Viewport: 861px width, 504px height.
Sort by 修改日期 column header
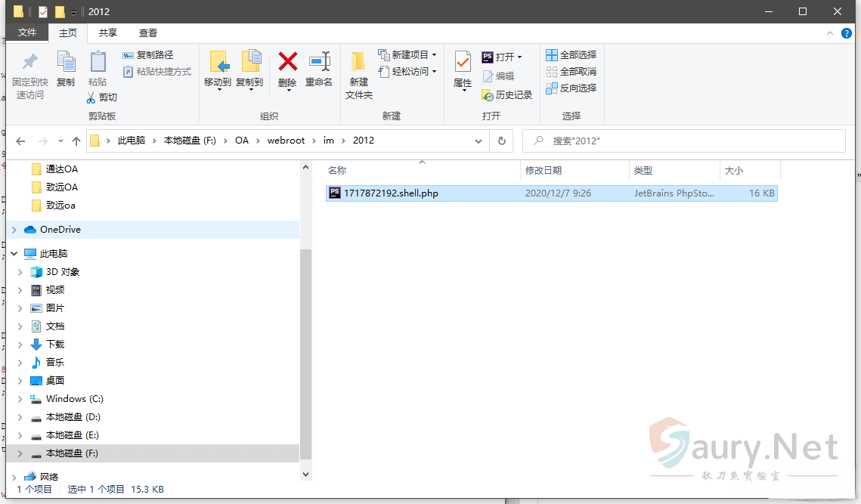(x=544, y=171)
